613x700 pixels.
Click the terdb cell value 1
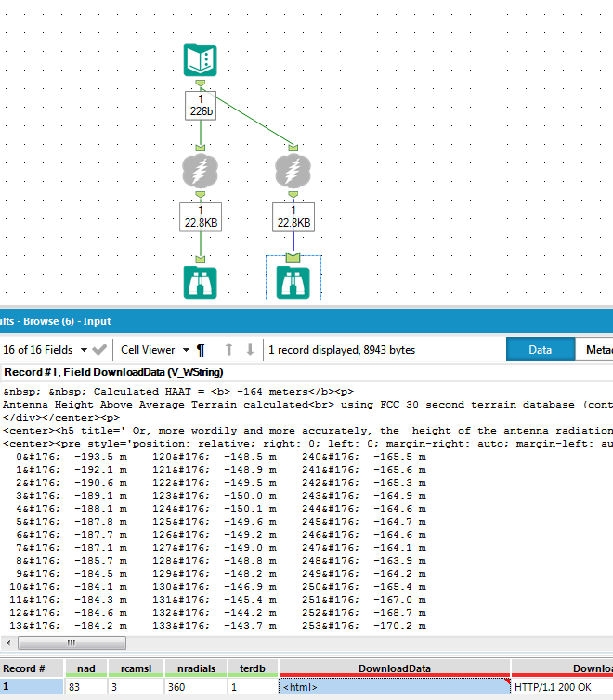pos(253,687)
